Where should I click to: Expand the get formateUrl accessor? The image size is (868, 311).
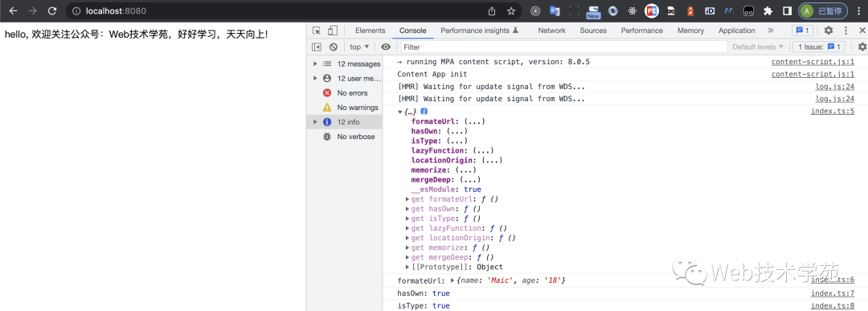(407, 199)
